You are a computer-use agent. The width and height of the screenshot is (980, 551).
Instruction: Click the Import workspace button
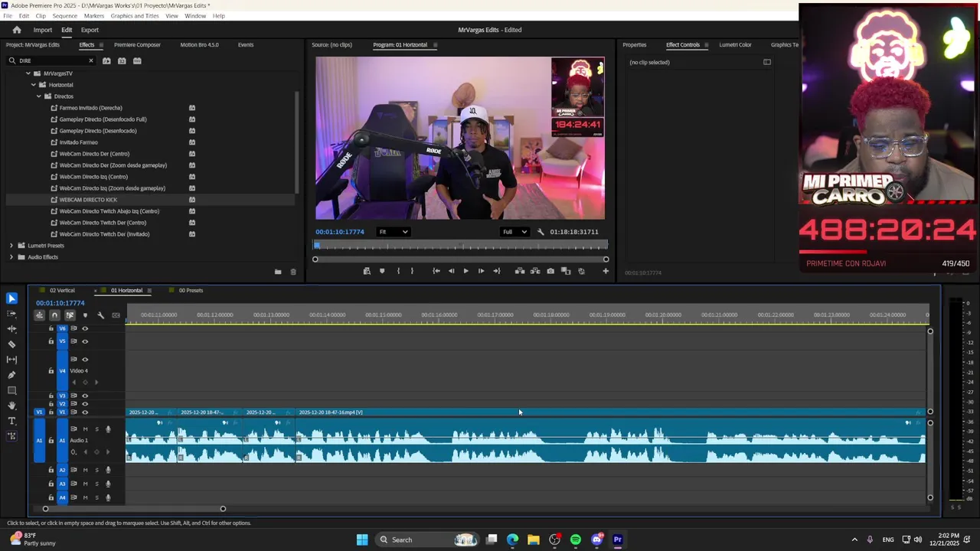pyautogui.click(x=43, y=31)
